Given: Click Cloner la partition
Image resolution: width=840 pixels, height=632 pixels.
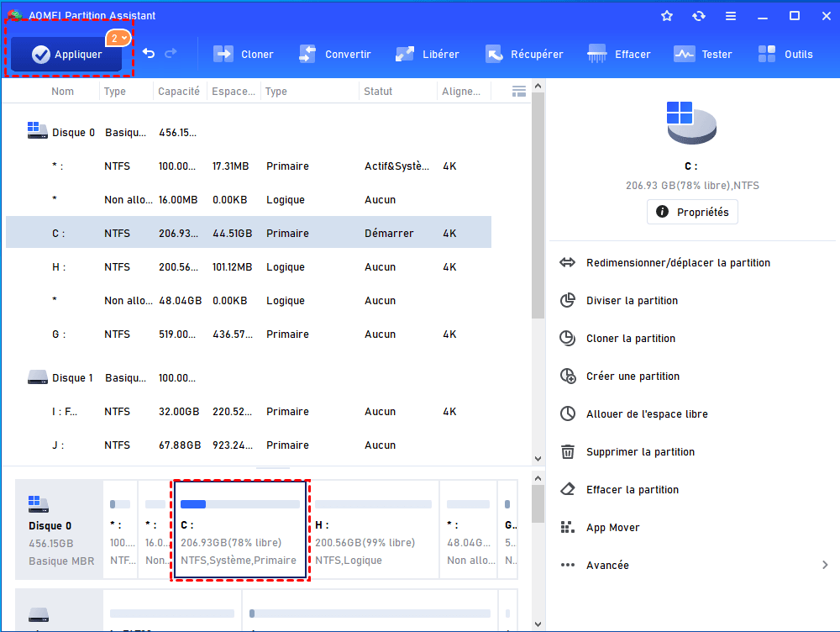Looking at the screenshot, I should [631, 338].
